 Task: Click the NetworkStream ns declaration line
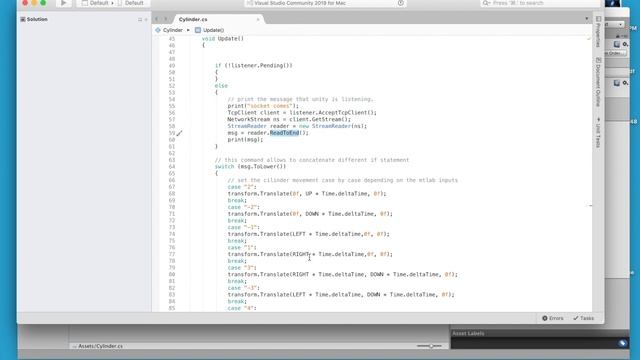pyautogui.click(x=289, y=119)
